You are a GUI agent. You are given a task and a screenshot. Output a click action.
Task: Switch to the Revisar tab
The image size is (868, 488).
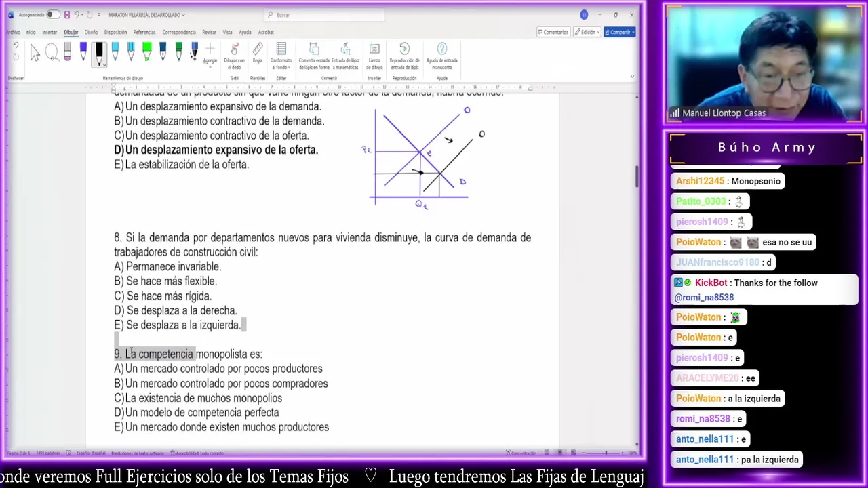209,32
